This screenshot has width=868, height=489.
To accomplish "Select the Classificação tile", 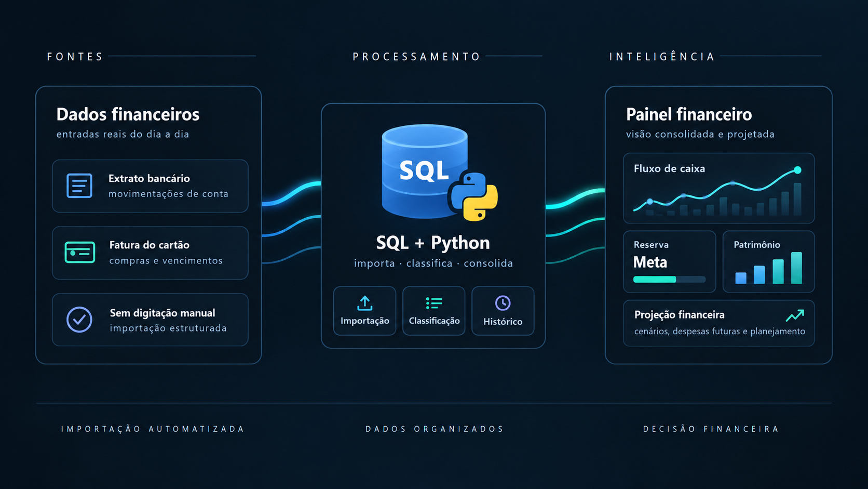I will click(x=434, y=311).
